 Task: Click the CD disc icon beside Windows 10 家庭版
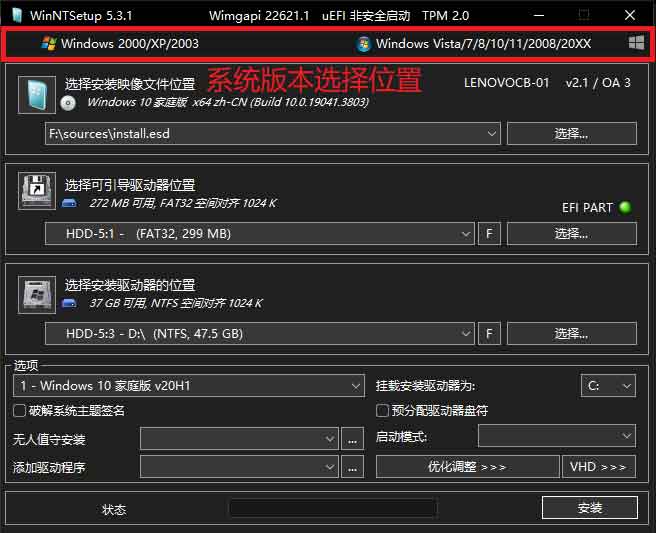coord(68,103)
